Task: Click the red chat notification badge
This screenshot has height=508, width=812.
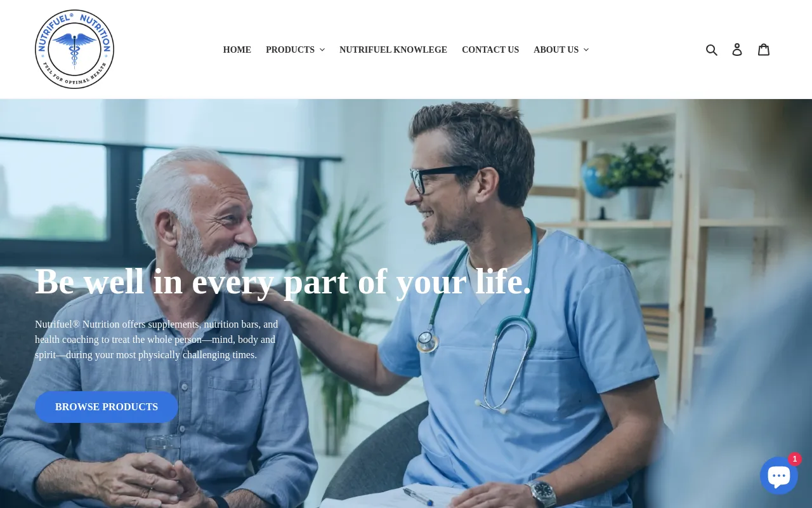Action: coord(795,459)
